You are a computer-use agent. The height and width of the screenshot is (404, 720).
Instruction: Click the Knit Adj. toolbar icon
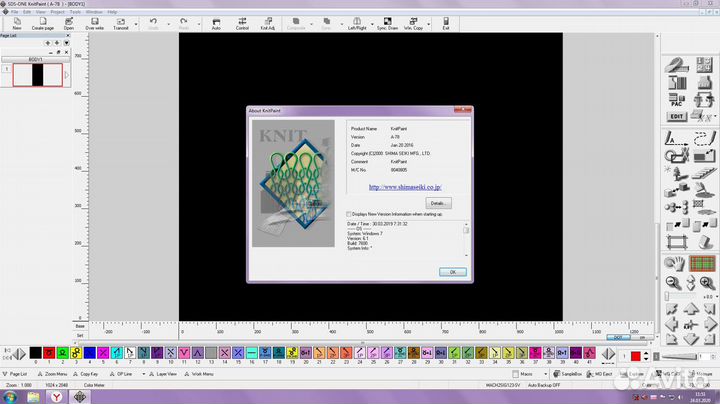tap(268, 24)
